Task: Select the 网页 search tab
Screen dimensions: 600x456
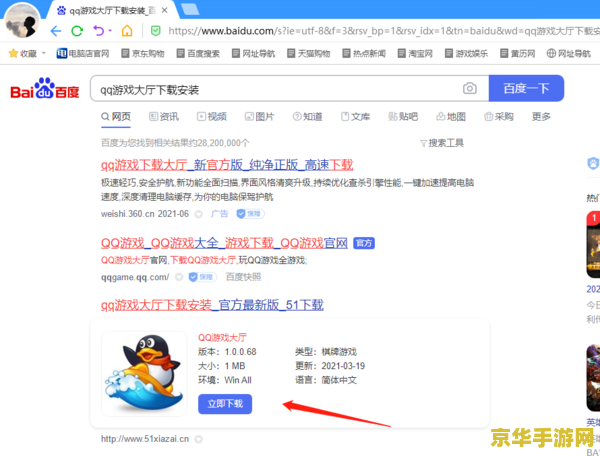Action: click(x=116, y=116)
